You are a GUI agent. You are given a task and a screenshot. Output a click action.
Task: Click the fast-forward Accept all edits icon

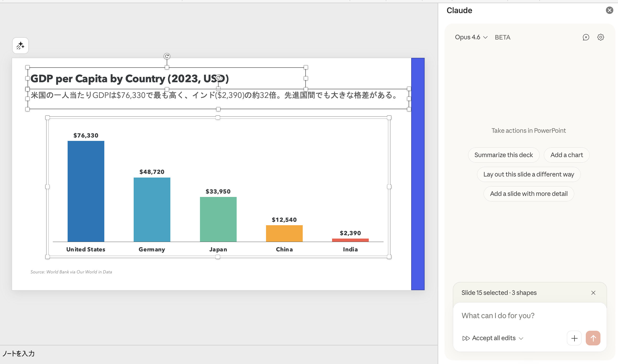466,338
